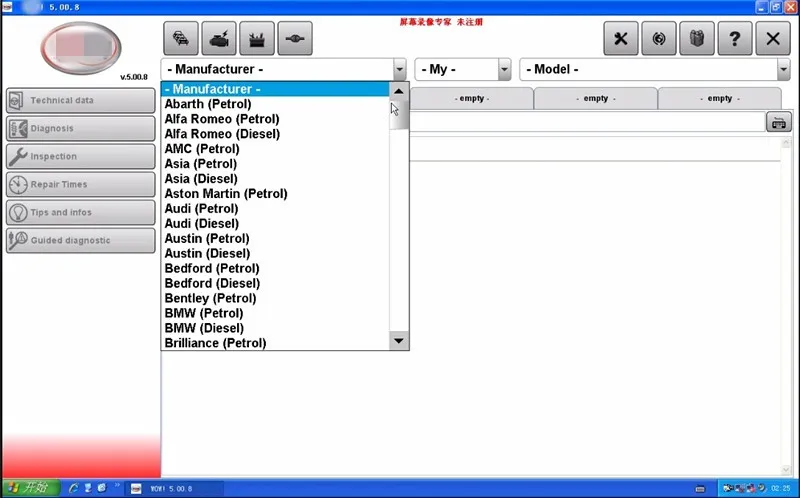The height and width of the screenshot is (498, 800).
Task: Click the keyboard icon beside the search field
Action: coord(779,122)
